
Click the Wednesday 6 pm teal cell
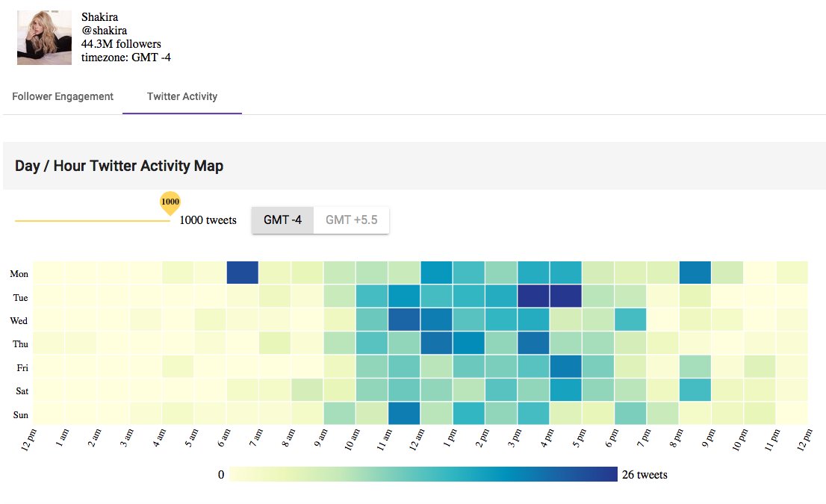click(x=630, y=320)
